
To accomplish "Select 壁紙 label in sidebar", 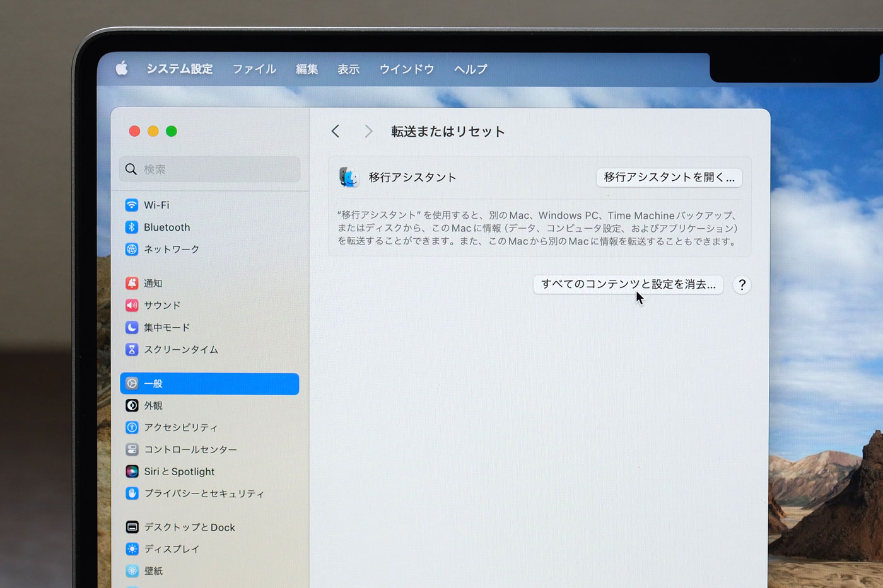I will pos(153,571).
